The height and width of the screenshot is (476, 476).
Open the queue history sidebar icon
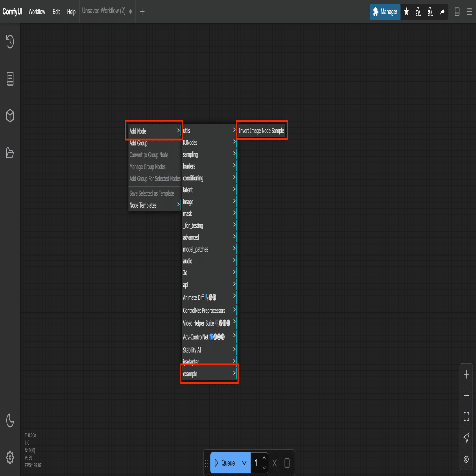pyautogui.click(x=10, y=41)
